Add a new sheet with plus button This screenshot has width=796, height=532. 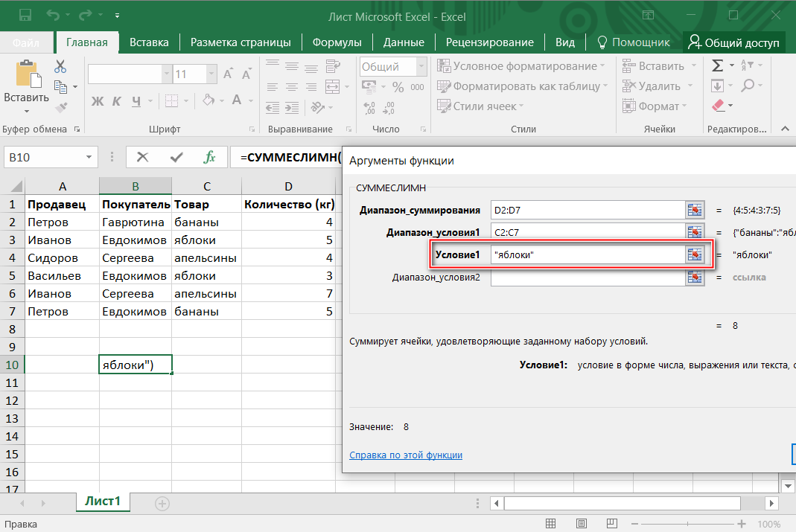click(x=162, y=503)
